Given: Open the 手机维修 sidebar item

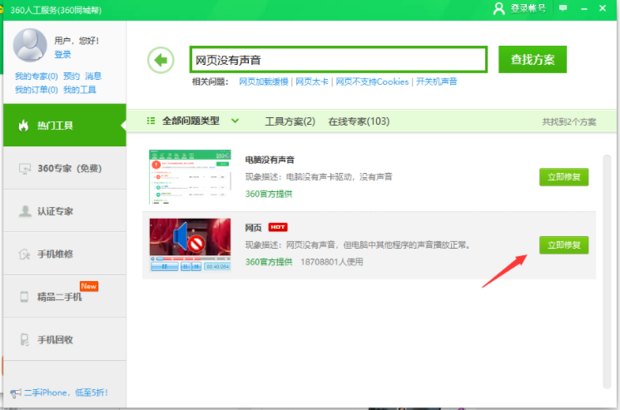Looking at the screenshot, I should (65, 254).
